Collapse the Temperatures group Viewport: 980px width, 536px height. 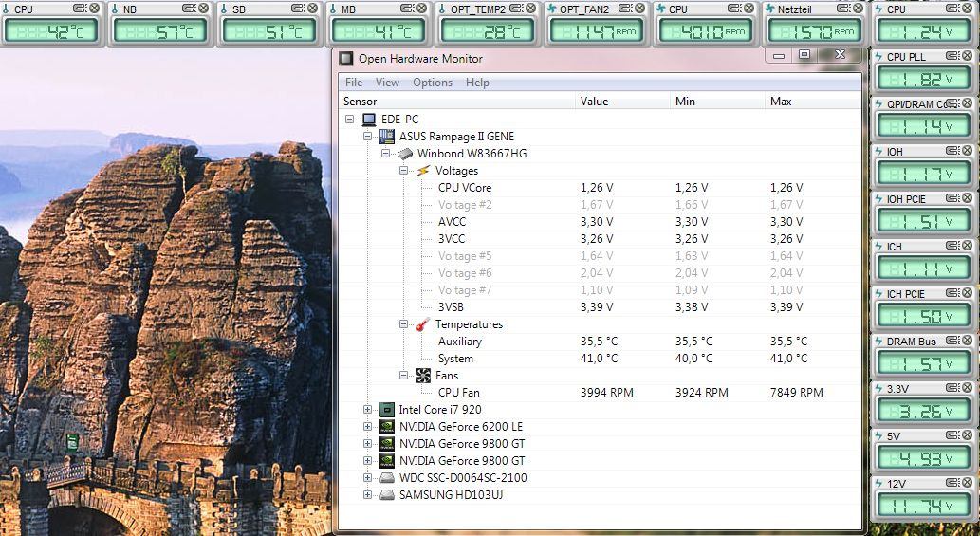pyautogui.click(x=404, y=324)
